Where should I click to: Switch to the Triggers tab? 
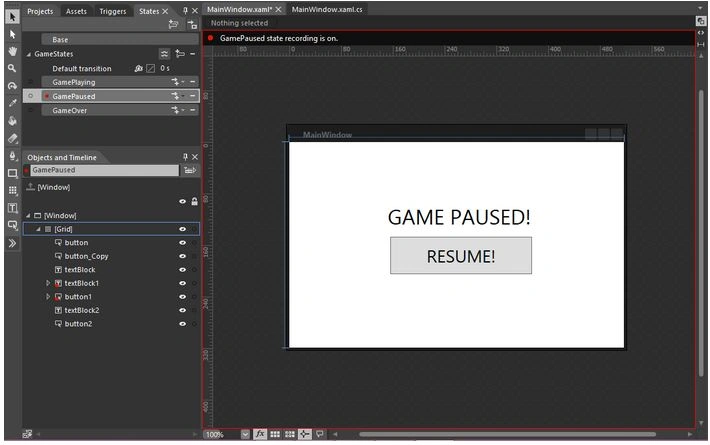pos(113,11)
